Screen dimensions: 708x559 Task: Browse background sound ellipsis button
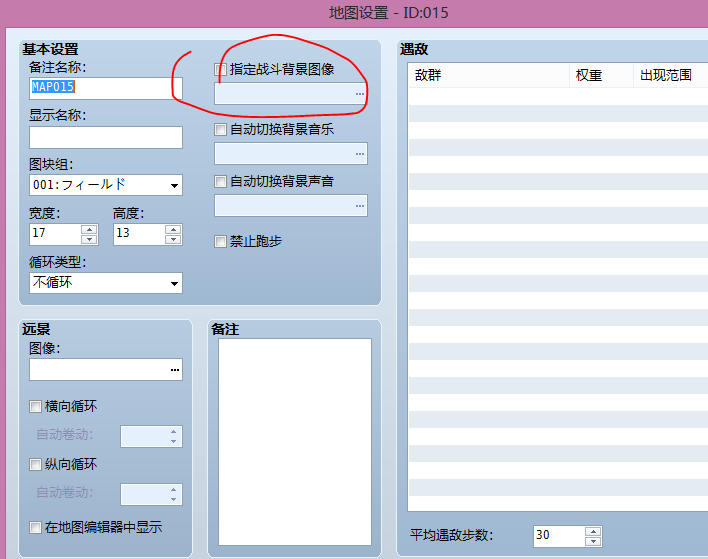coord(359,206)
